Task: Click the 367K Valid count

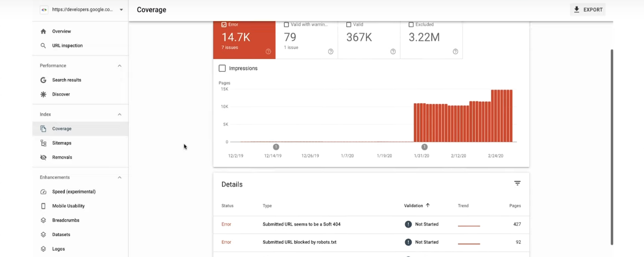Action: coord(359,37)
